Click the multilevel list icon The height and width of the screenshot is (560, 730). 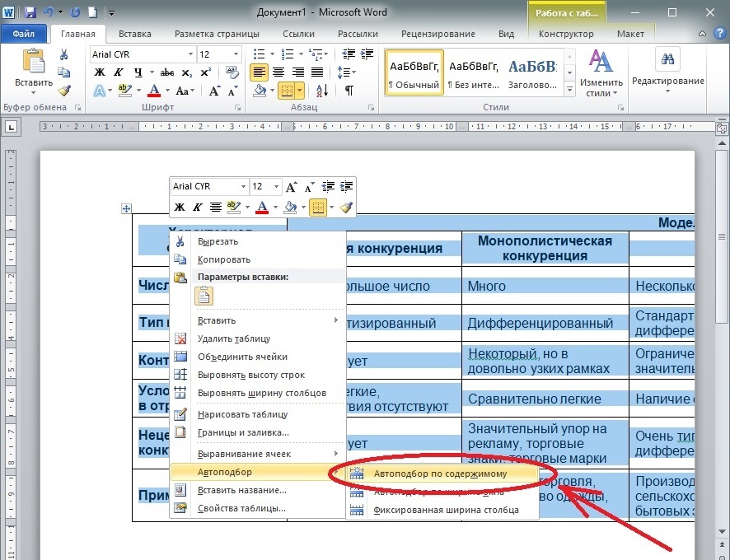click(x=316, y=54)
